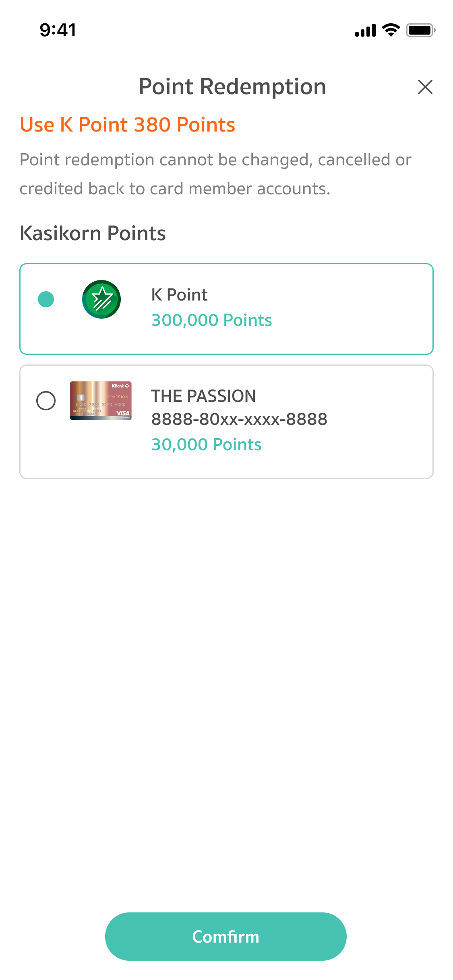The width and height of the screenshot is (453, 980).
Task: Select the K Point radio button
Action: click(46, 299)
